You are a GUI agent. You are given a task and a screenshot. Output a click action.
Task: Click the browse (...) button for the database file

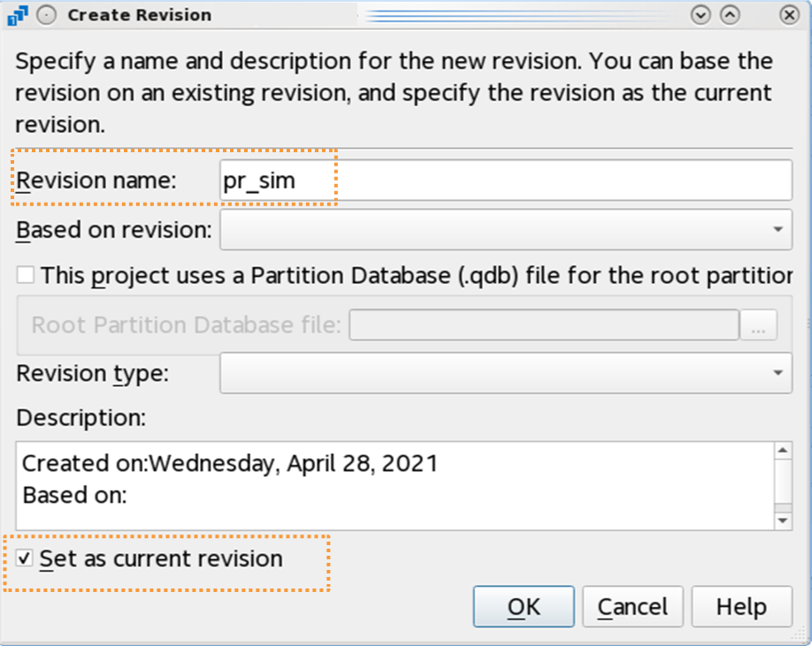point(758,325)
